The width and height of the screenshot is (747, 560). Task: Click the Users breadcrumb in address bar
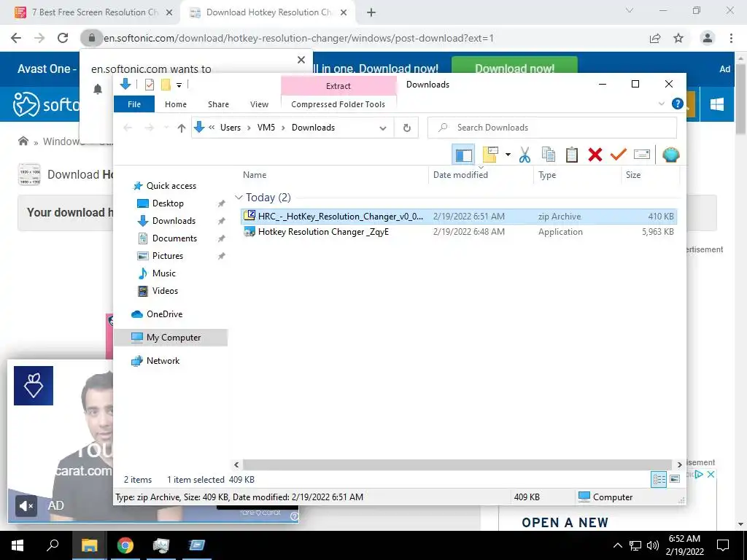click(231, 128)
